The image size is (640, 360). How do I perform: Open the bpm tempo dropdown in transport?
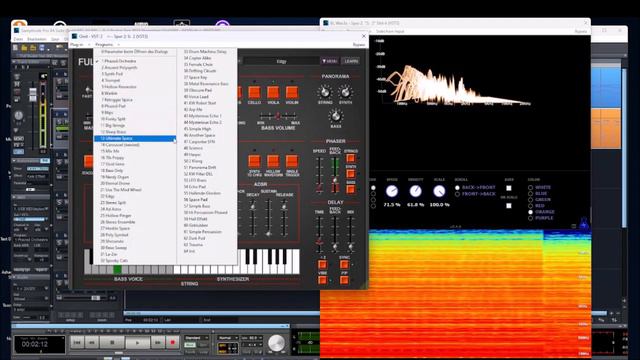click(251, 338)
